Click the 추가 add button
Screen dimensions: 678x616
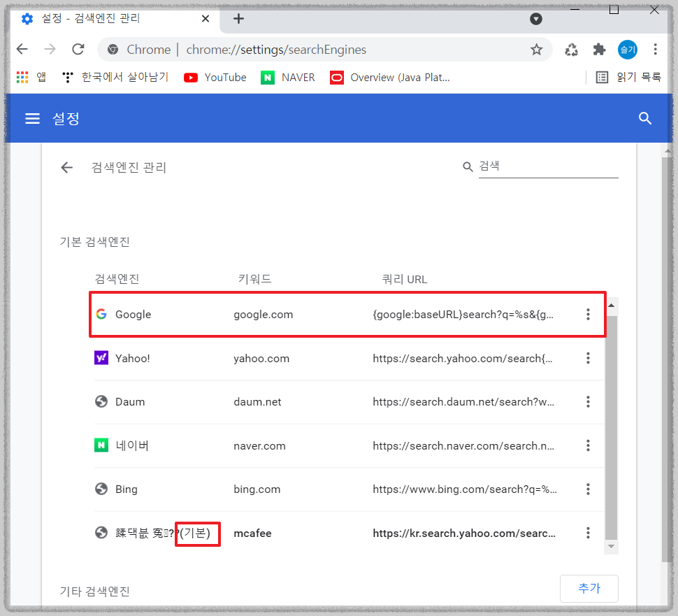click(589, 588)
